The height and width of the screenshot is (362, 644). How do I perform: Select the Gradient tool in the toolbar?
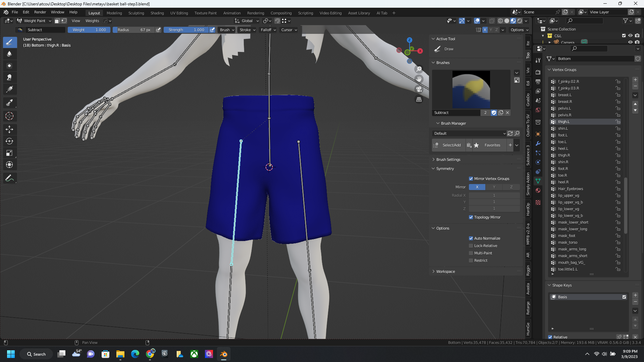[9, 89]
